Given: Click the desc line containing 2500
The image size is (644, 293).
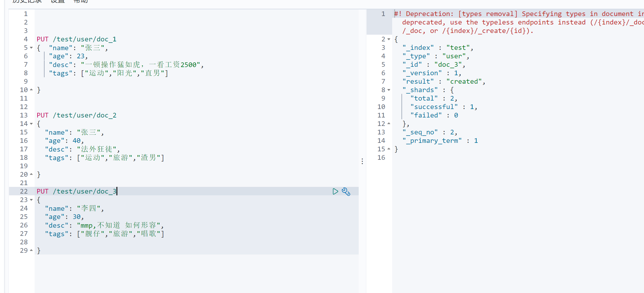Looking at the screenshot, I should coord(126,64).
